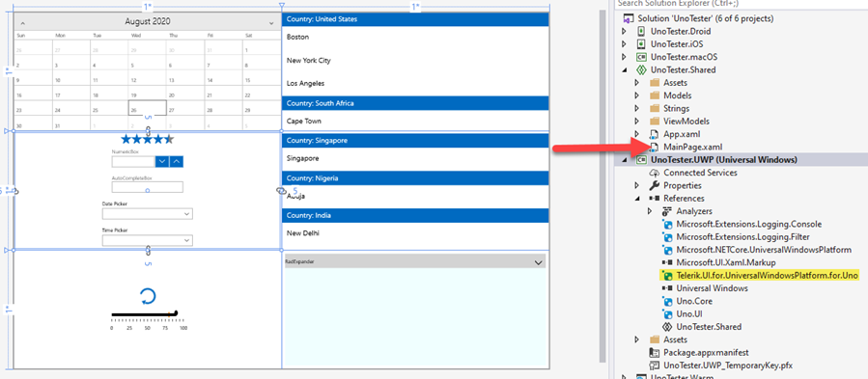Click NumericBox decrease arrow button
Image resolution: width=868 pixels, height=379 pixels.
(x=162, y=162)
